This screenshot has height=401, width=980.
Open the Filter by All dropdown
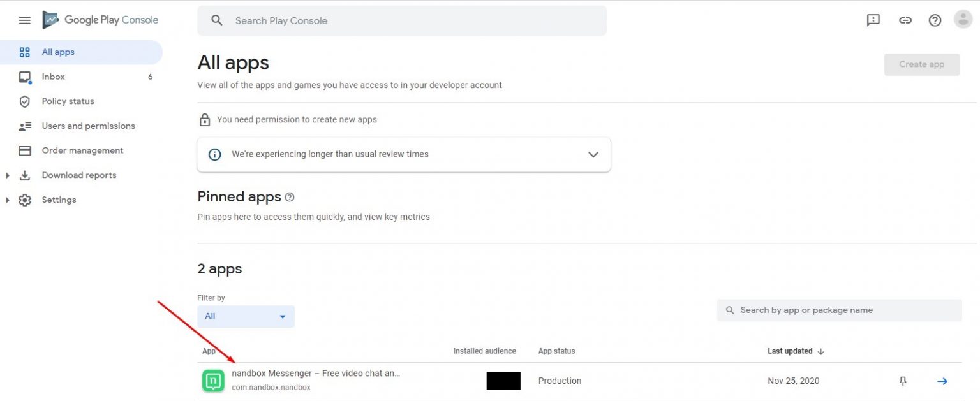[246, 316]
